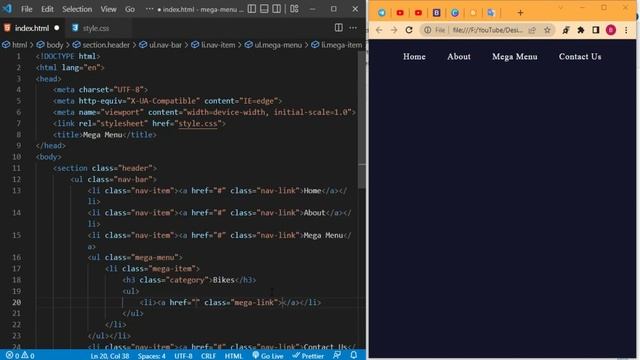Follow the style.css link on line 7
The image size is (640, 360).
click(x=198, y=123)
